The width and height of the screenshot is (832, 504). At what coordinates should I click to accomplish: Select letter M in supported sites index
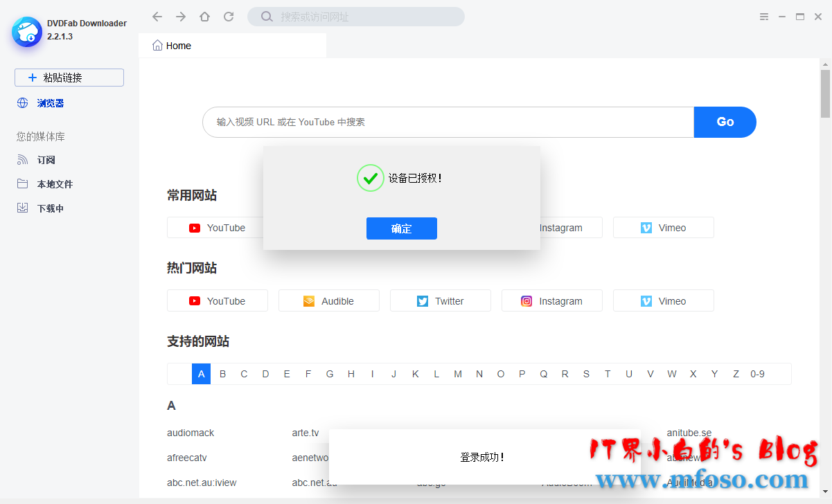458,374
